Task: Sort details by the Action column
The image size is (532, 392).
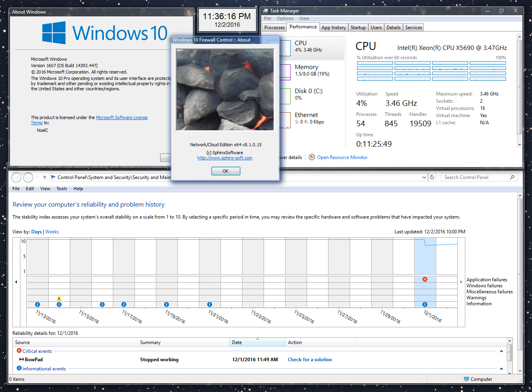Action: (321, 342)
